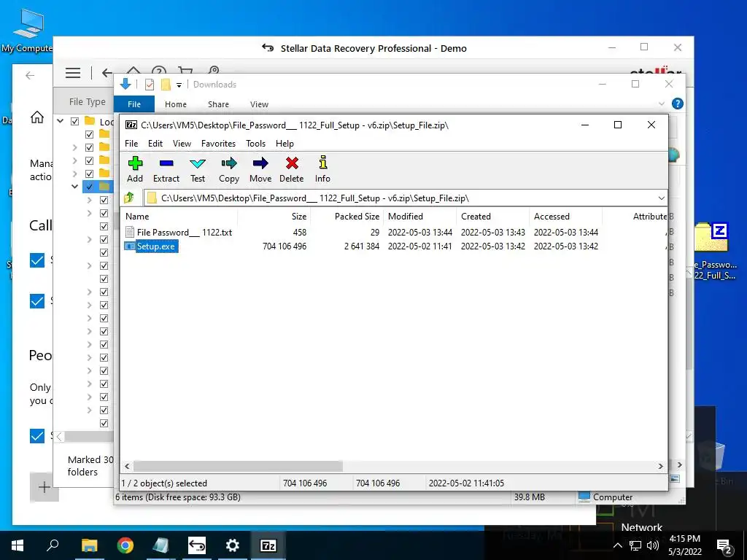Click the Stellar hamburger menu icon
The width and height of the screenshot is (747, 560).
point(73,73)
